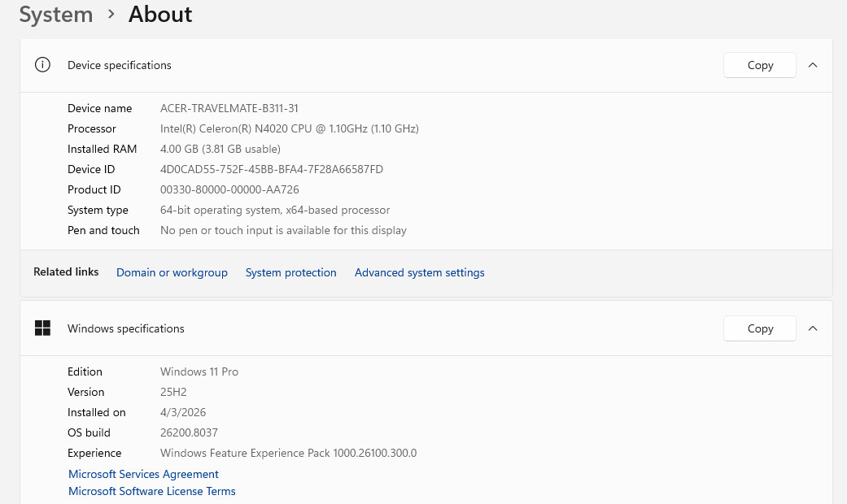Click the Product ID value 00330-80000-00000-AA726
Image resolution: width=847 pixels, height=504 pixels.
pyautogui.click(x=229, y=189)
